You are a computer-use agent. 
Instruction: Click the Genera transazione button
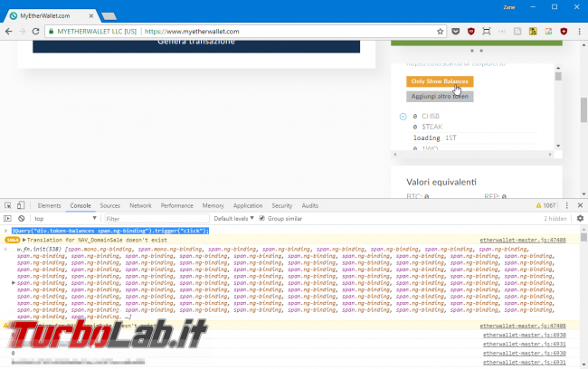(196, 46)
